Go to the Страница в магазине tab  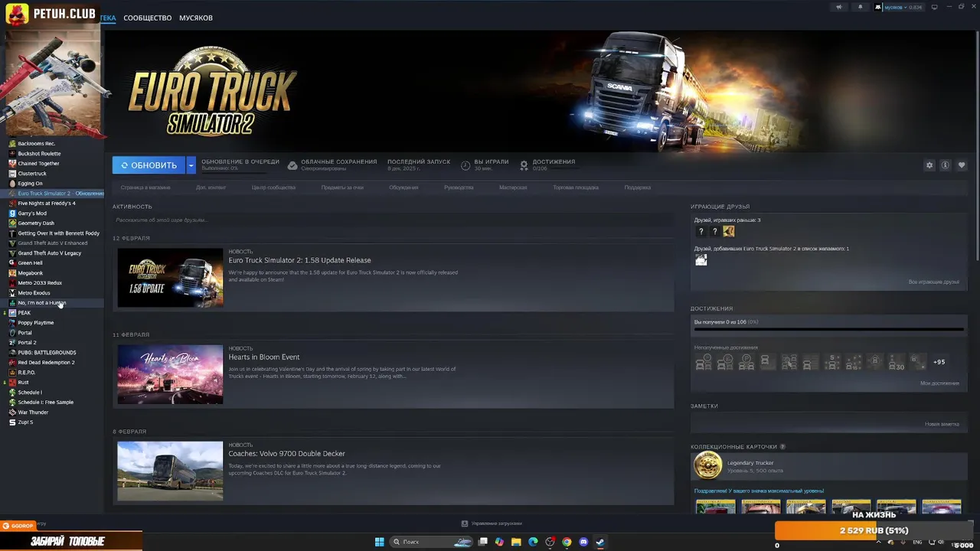point(145,187)
